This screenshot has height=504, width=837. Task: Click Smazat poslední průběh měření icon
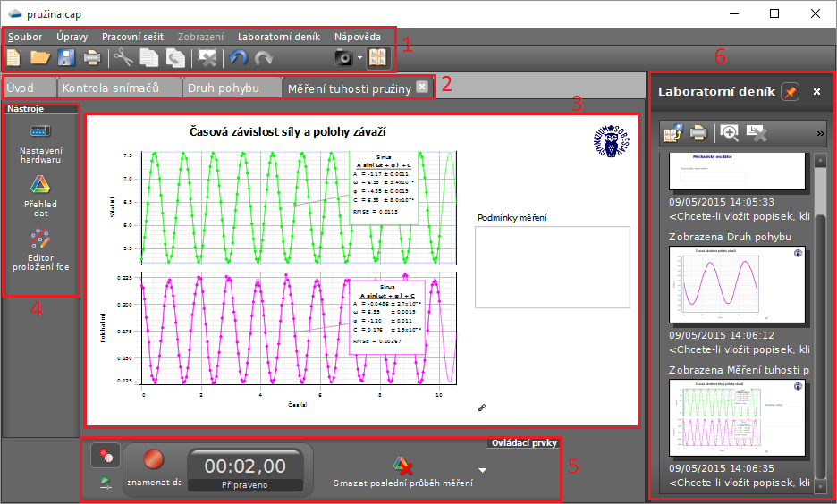(402, 466)
